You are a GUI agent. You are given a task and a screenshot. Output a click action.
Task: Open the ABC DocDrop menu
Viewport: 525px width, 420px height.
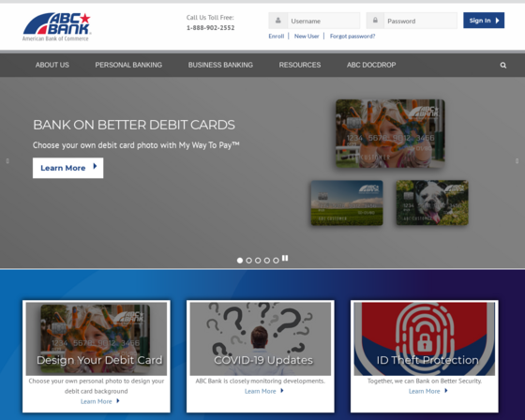[371, 65]
